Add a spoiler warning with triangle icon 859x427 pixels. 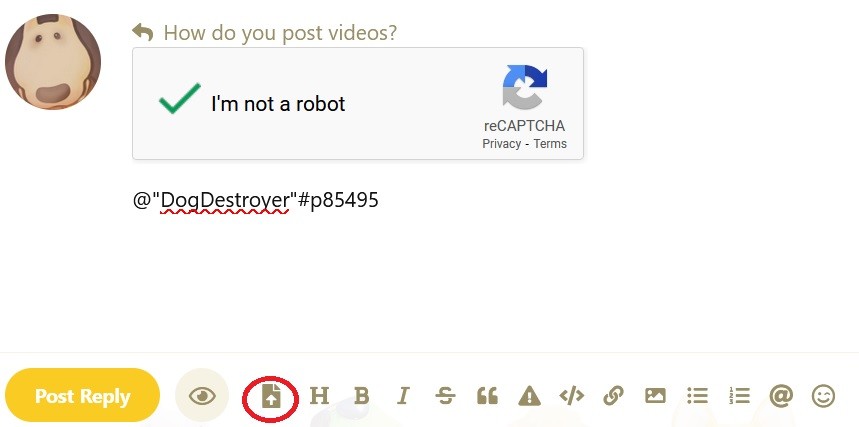[529, 395]
